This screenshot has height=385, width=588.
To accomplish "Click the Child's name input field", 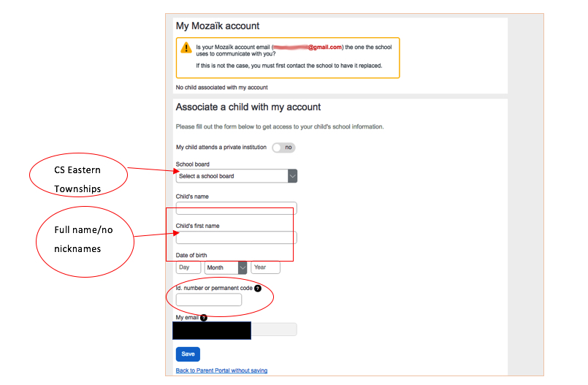I will coord(236,207).
